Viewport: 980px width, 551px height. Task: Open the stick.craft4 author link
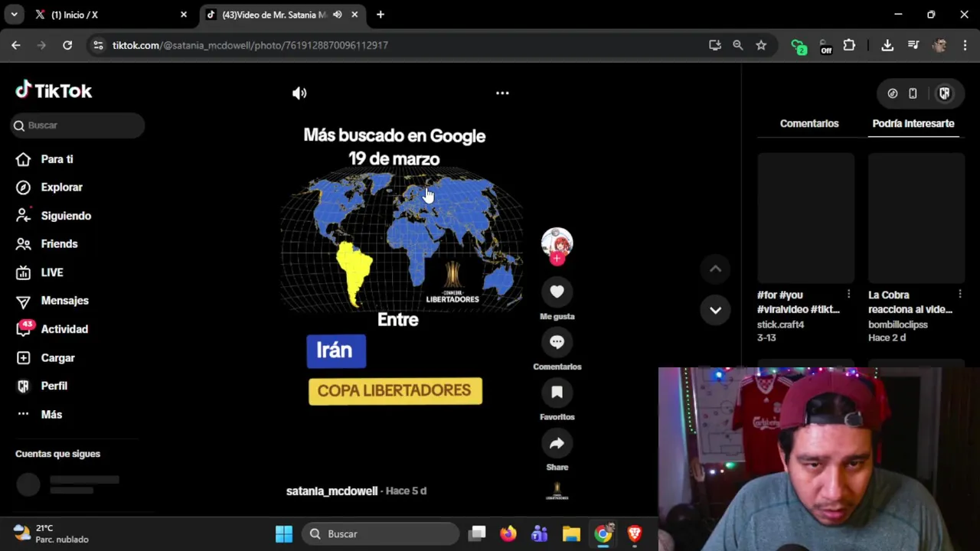tap(780, 324)
